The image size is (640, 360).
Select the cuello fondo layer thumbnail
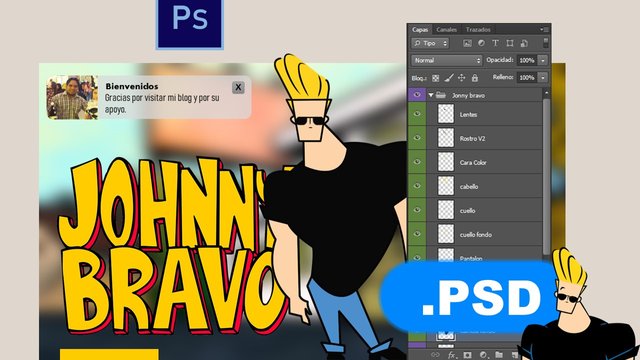click(446, 234)
